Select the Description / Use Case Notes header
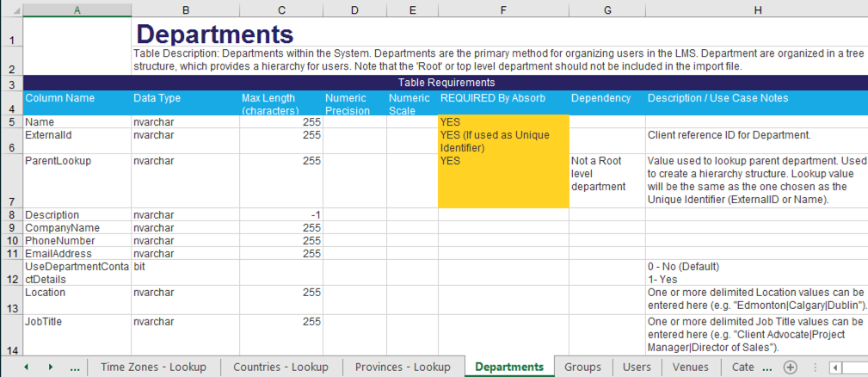The image size is (868, 377). (x=757, y=102)
